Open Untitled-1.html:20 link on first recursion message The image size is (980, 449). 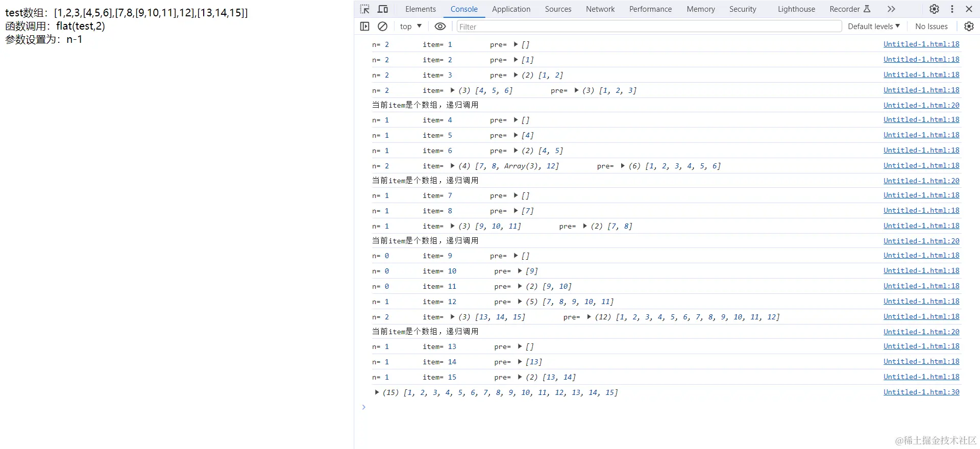[921, 106]
